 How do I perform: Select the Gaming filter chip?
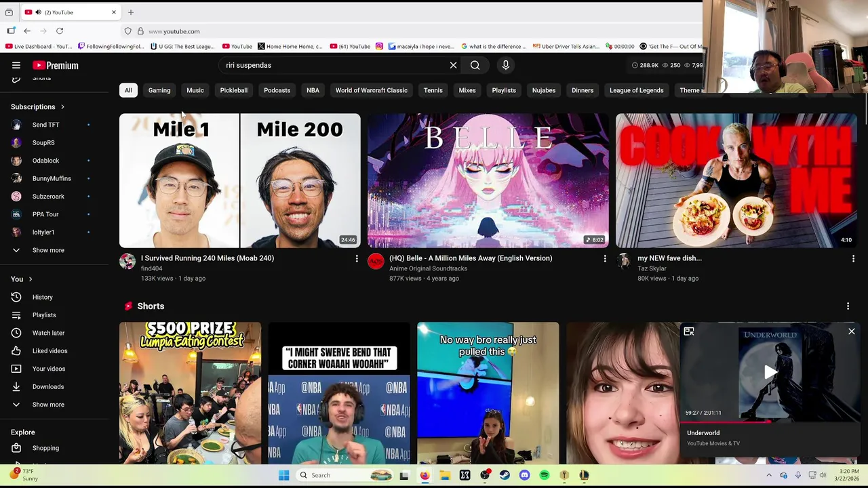(x=159, y=90)
